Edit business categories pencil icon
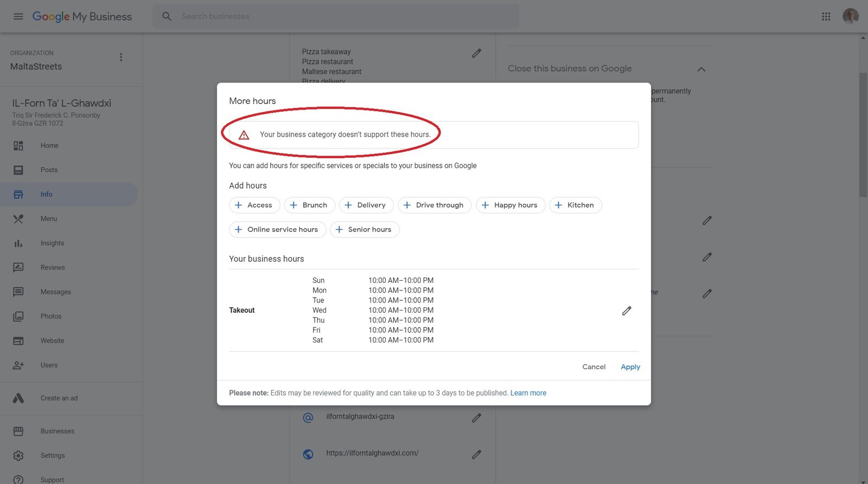868x484 pixels. pos(476,53)
